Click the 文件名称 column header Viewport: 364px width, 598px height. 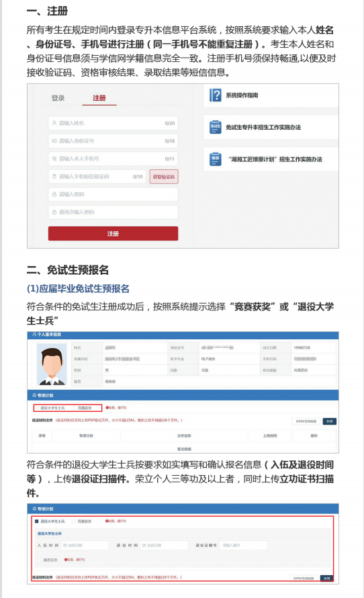click(x=184, y=435)
